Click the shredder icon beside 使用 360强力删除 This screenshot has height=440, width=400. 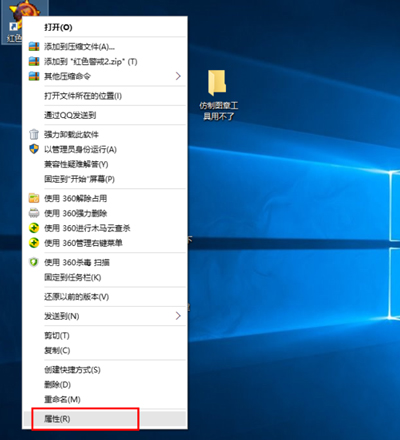point(34,213)
